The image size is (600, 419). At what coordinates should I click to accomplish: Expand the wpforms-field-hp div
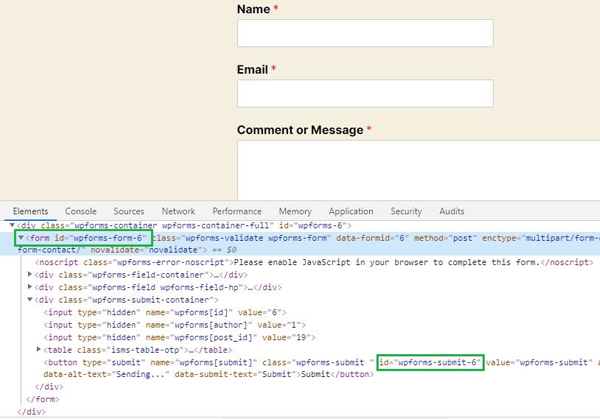[30, 287]
